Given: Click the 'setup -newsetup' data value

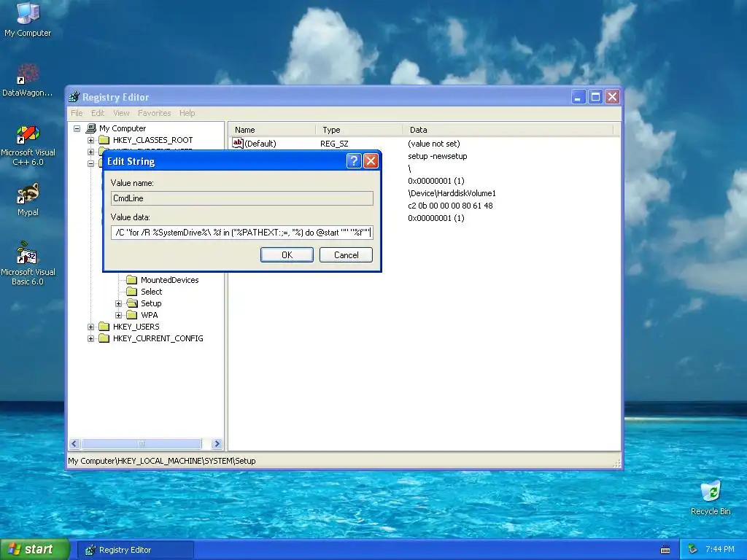Looking at the screenshot, I should click(438, 156).
